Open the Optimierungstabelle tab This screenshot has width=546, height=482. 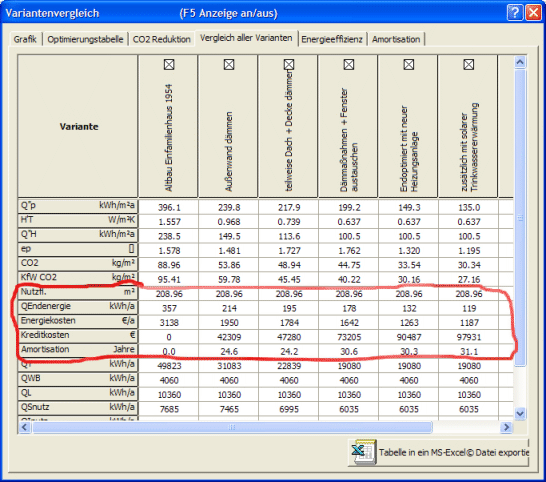[x=85, y=39]
